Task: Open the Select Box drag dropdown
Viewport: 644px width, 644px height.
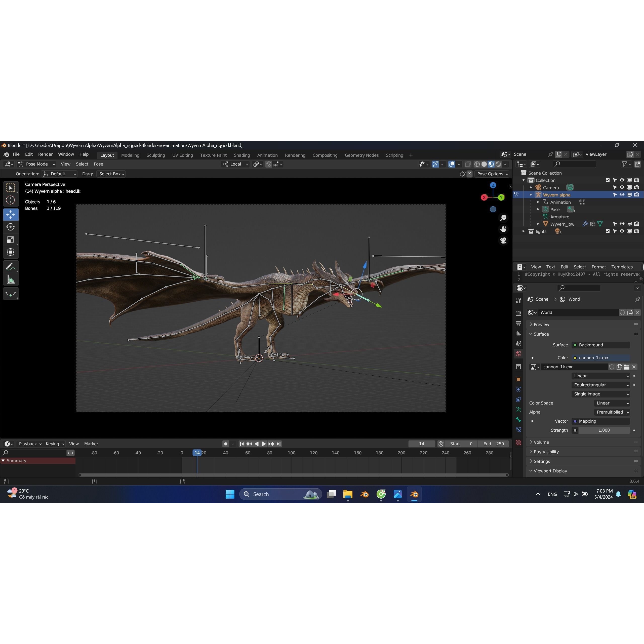Action: point(111,174)
